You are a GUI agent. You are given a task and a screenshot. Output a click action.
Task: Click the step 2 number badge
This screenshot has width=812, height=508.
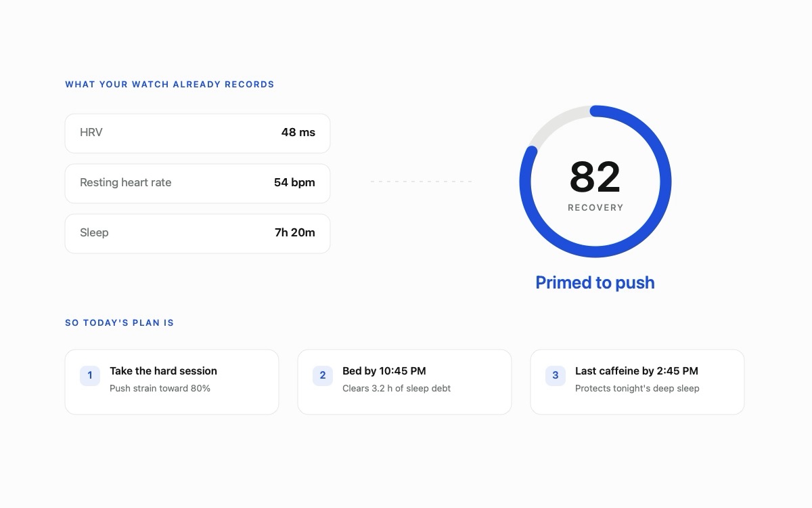pos(323,375)
